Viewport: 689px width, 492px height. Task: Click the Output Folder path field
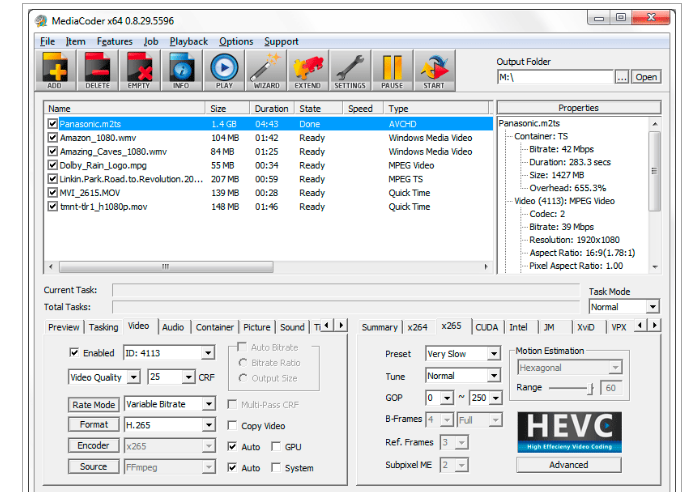pyautogui.click(x=554, y=77)
